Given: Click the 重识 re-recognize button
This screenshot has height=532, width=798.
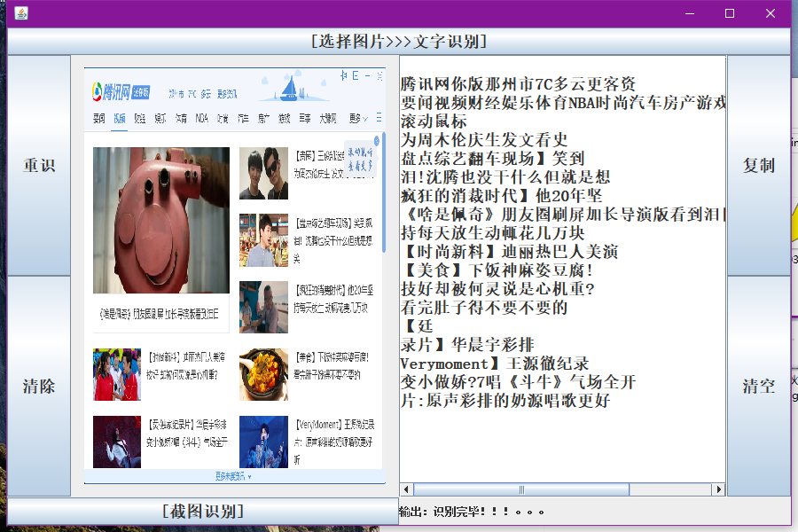Looking at the screenshot, I should pyautogui.click(x=39, y=166).
